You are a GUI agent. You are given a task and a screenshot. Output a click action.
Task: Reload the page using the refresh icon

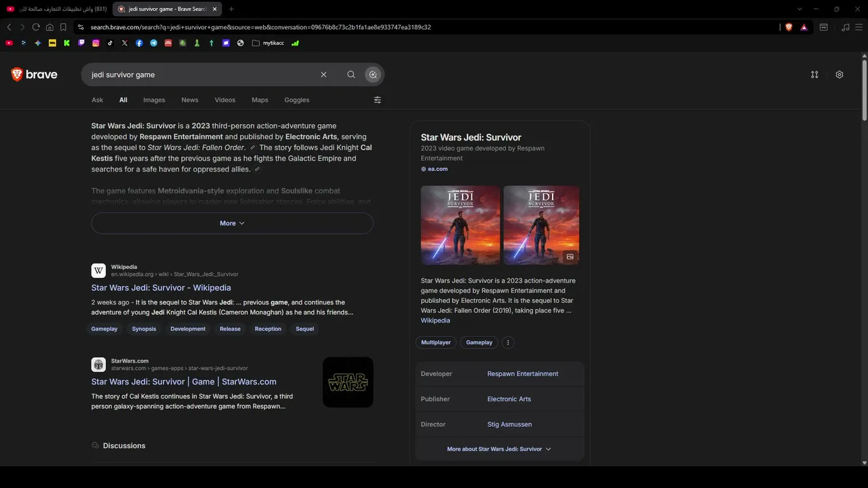click(x=36, y=27)
